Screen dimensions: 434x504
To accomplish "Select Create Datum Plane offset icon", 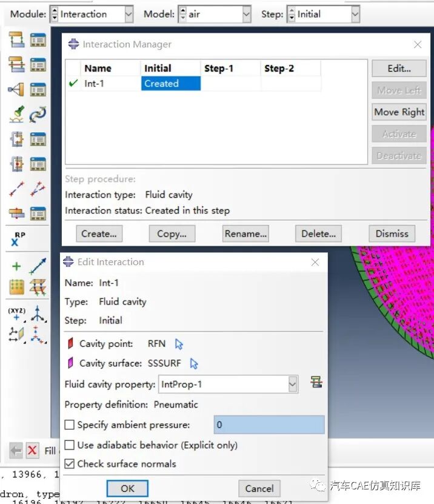I will (16, 334).
